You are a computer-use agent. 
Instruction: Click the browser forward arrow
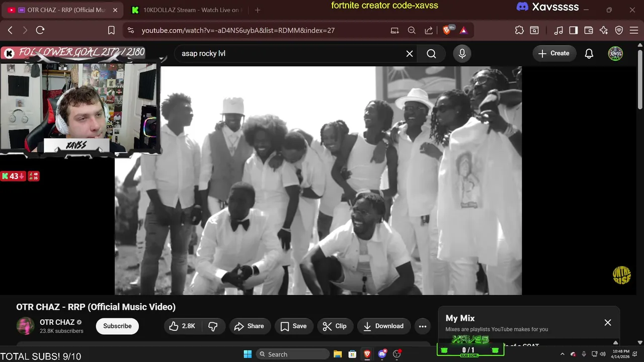(25, 30)
